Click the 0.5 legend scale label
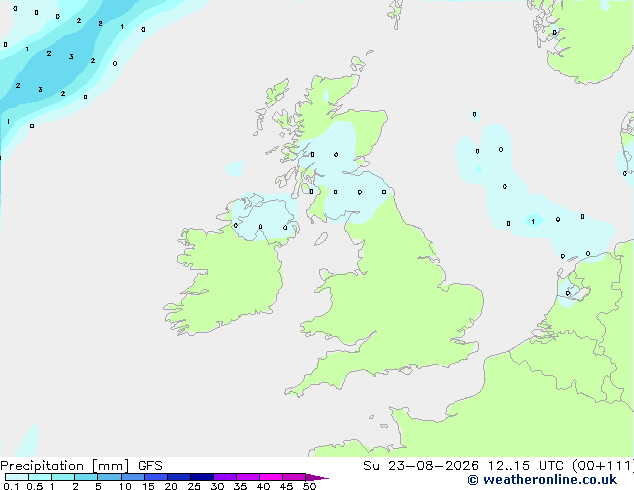This screenshot has height=490, width=634. 35,486
